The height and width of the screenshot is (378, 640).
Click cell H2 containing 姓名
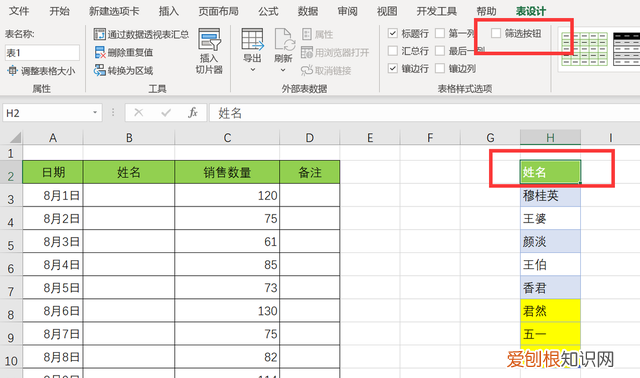[x=550, y=172]
